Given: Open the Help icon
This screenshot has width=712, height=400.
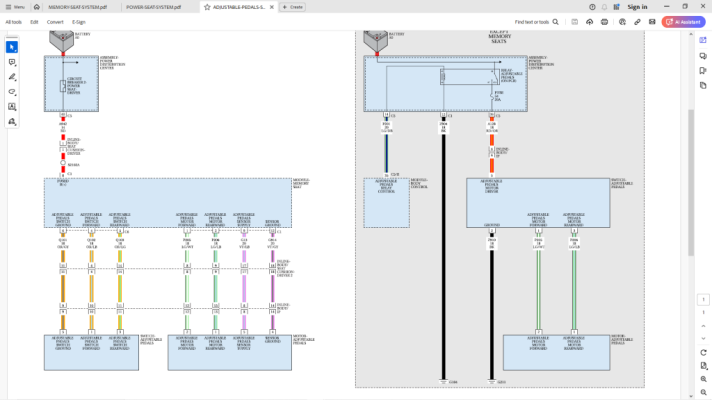Looking at the screenshot, I should point(592,7).
